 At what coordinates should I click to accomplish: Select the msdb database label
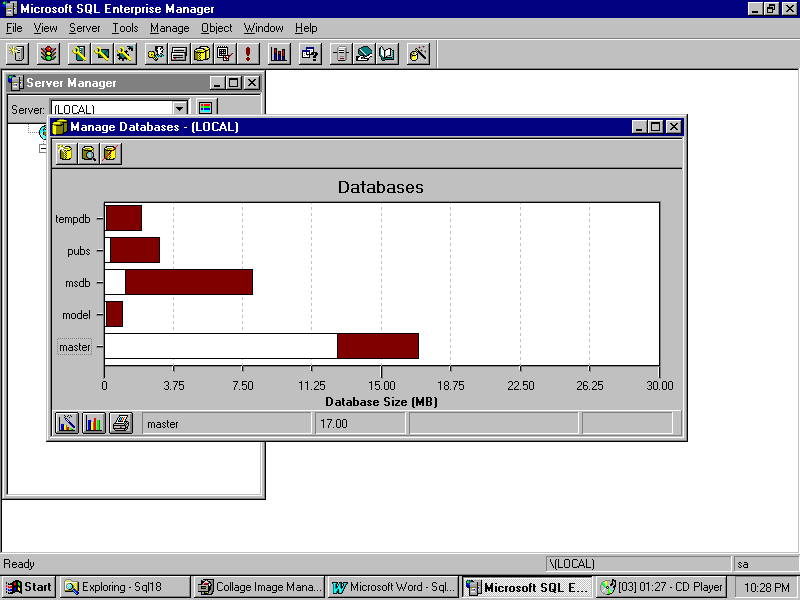77,283
